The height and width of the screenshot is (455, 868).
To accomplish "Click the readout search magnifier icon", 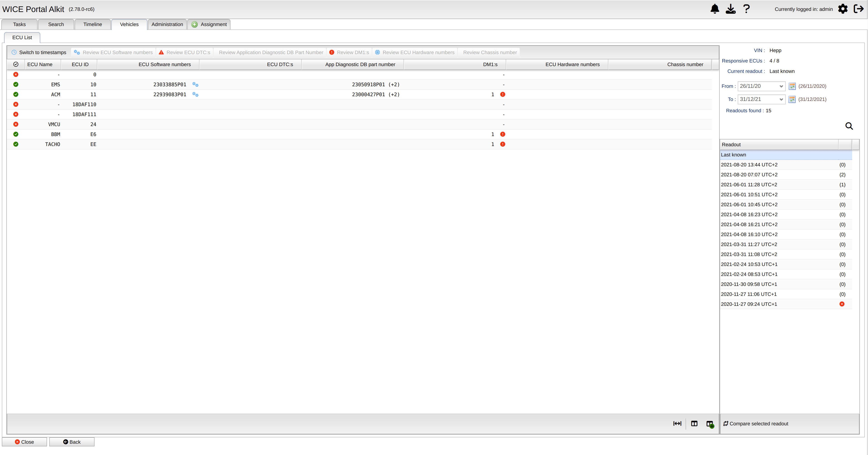I will pos(849,126).
